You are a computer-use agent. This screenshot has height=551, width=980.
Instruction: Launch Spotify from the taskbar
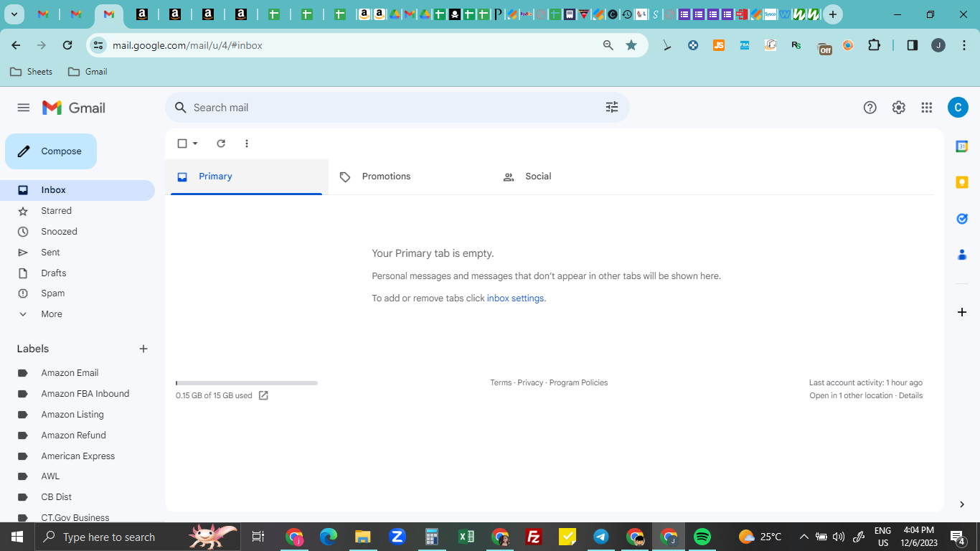[x=702, y=537]
